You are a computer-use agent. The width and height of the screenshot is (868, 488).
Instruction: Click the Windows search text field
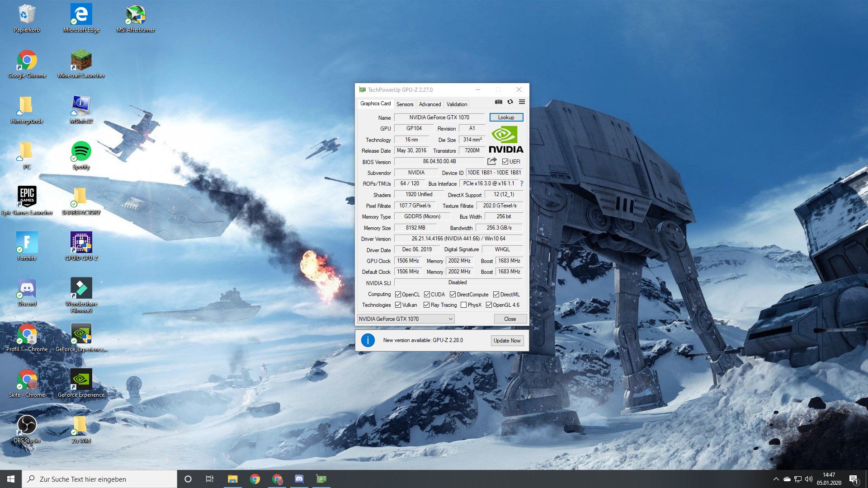pos(99,479)
